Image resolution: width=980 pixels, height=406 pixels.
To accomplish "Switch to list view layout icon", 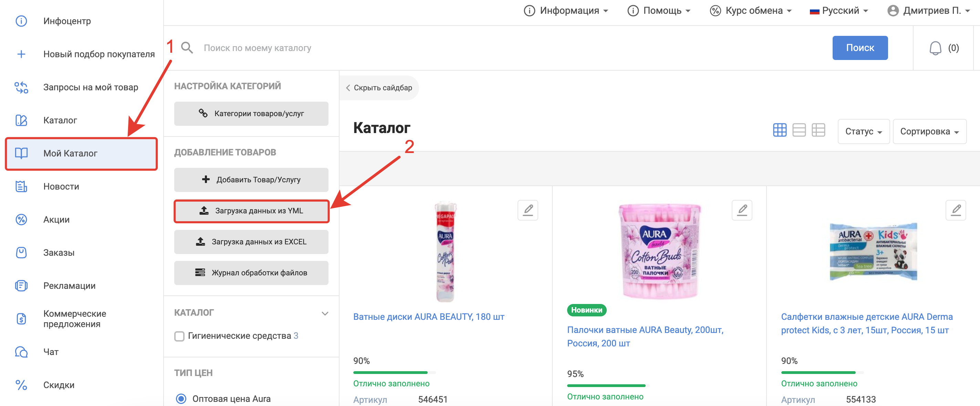I will tap(799, 130).
